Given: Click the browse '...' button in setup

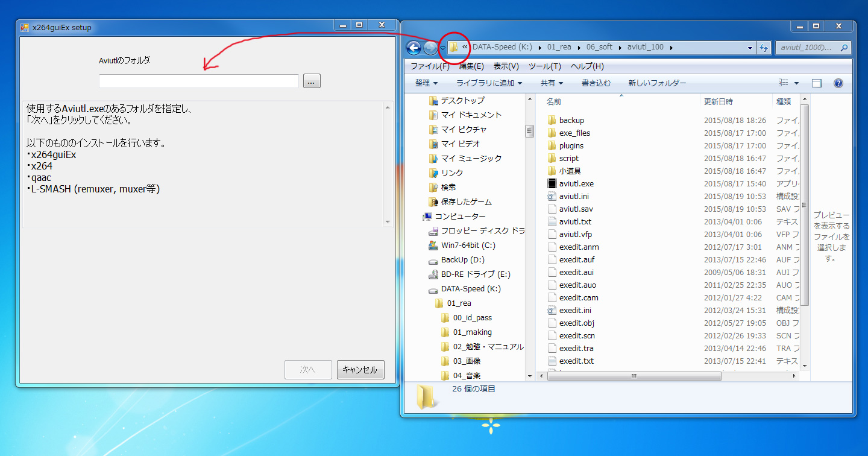Looking at the screenshot, I should tap(312, 81).
